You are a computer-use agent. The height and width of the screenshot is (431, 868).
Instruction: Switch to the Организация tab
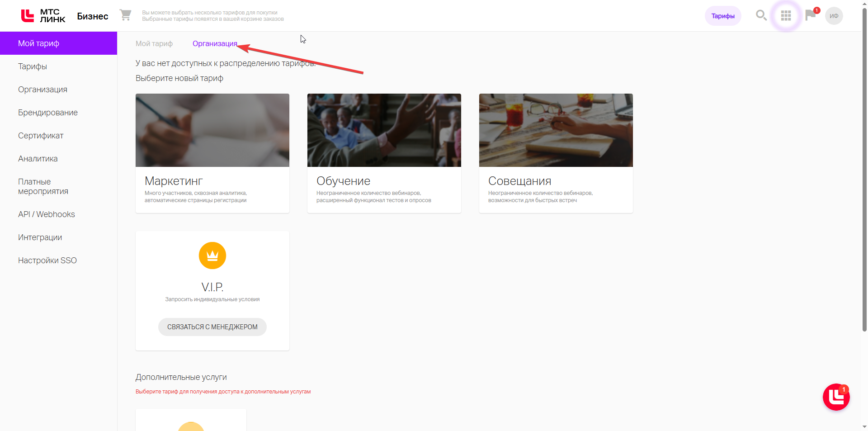[215, 43]
